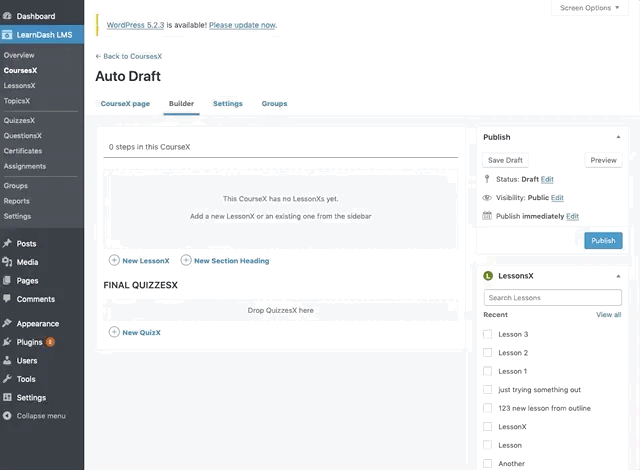The height and width of the screenshot is (470, 640).
Task: Open Overview in LearnDash submenu
Action: (x=19, y=55)
